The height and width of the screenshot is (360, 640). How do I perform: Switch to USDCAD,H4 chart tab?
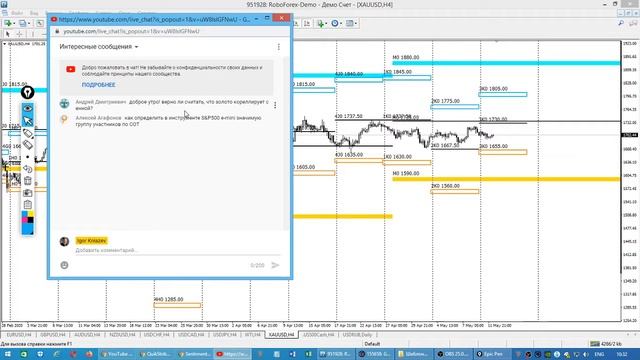click(191, 335)
